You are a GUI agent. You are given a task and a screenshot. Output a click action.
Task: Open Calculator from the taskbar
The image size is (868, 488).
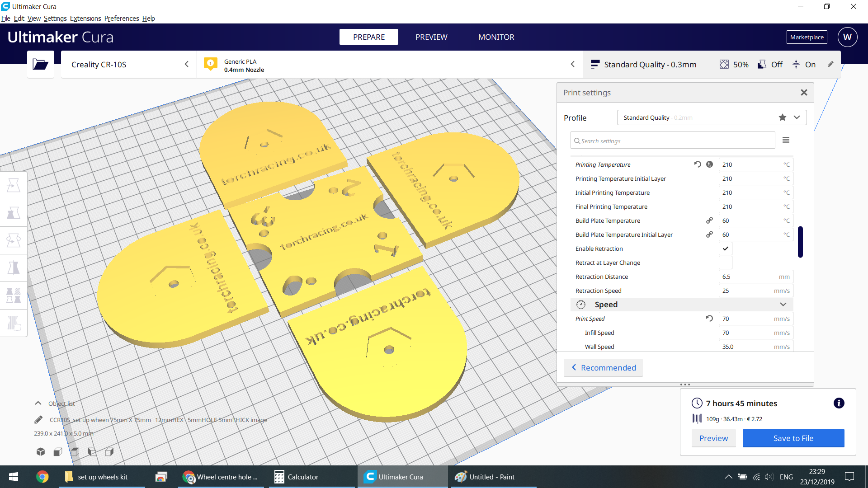click(313, 477)
